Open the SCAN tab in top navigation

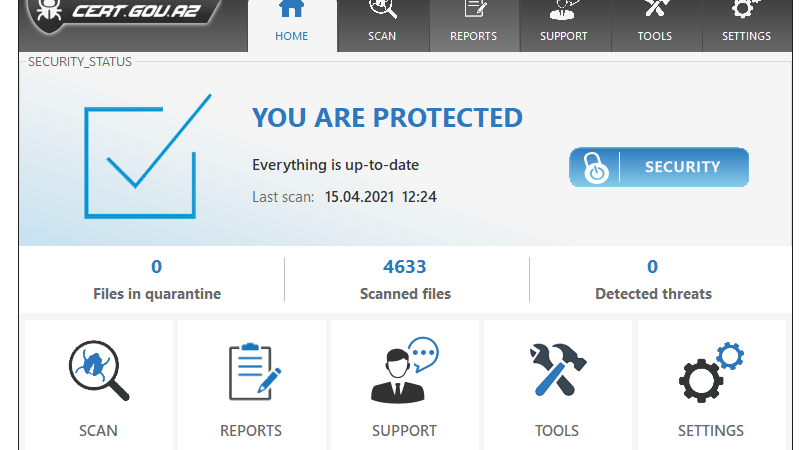pos(382,24)
